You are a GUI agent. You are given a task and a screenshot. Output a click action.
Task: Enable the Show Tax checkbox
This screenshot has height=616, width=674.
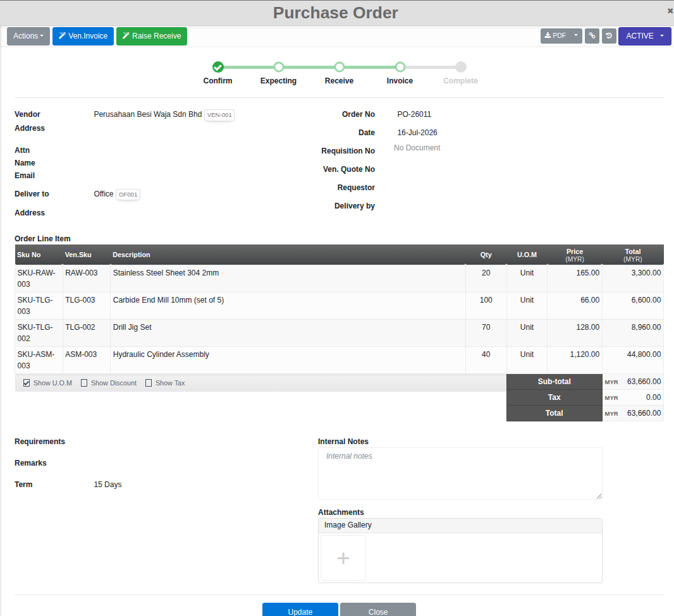pos(149,383)
